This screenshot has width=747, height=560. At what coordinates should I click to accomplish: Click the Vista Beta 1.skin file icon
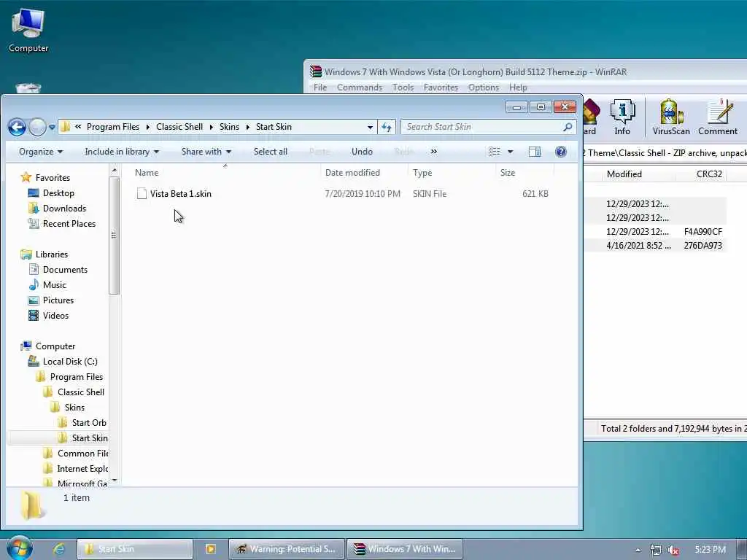pos(142,193)
